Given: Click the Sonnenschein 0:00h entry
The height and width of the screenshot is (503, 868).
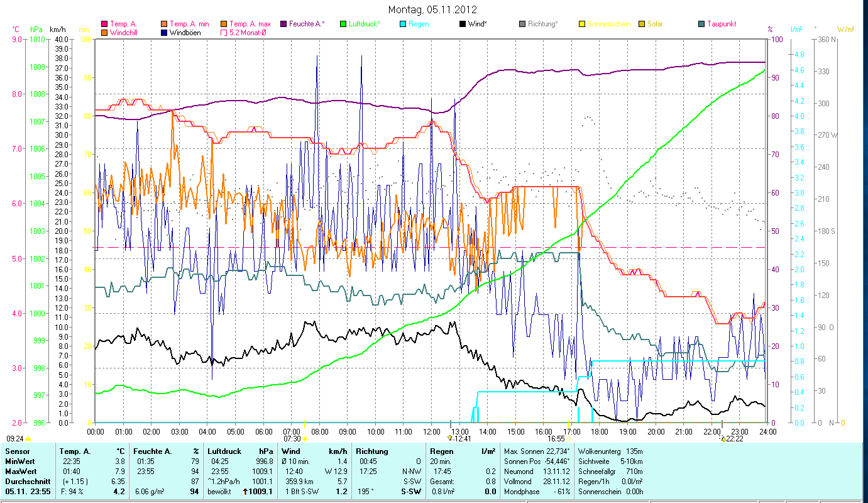Looking at the screenshot, I should 610,492.
